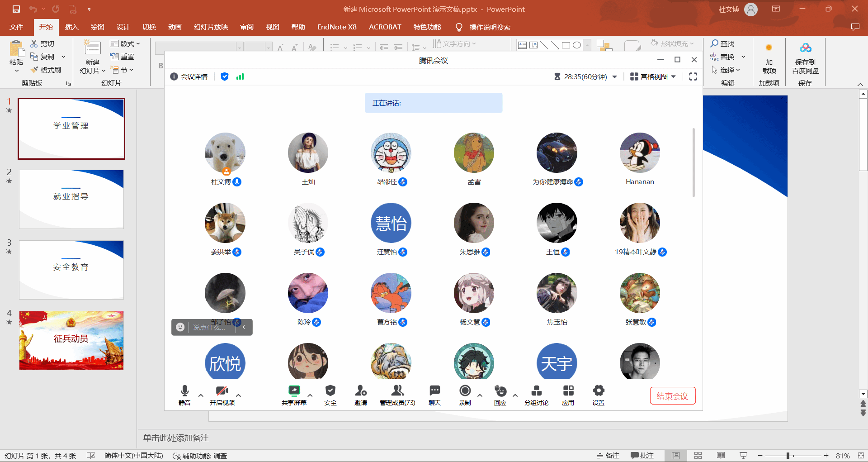
Task: Start recording the meeting
Action: (465, 391)
